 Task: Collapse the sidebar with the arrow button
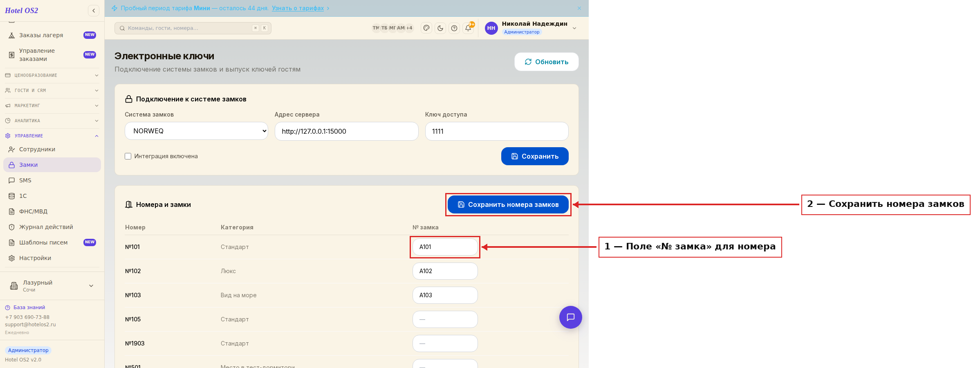(94, 11)
